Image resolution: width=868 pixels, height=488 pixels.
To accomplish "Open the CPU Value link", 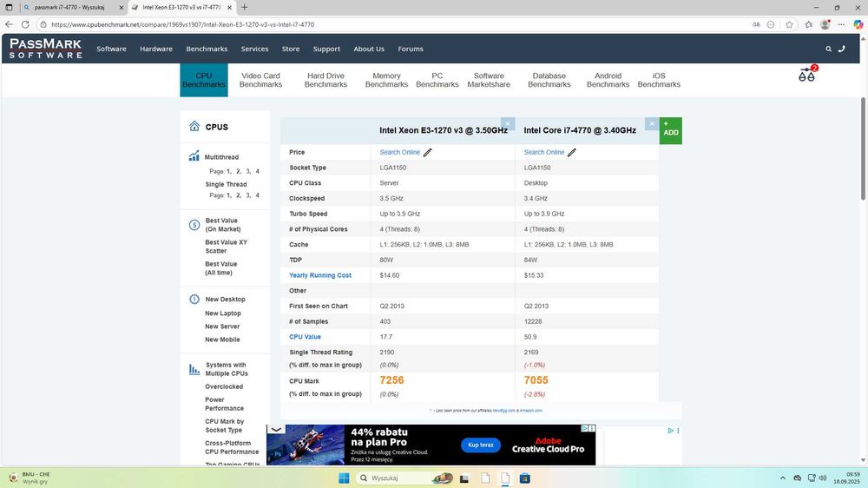I will [305, 337].
